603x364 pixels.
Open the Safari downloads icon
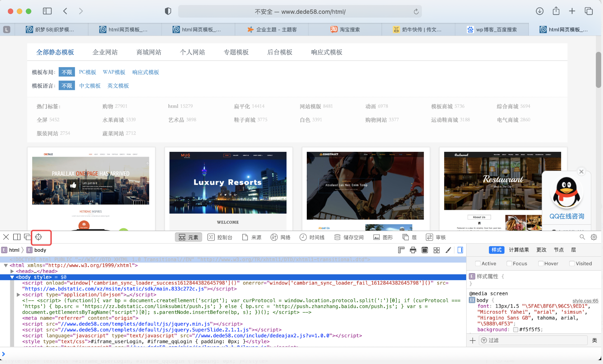[x=539, y=11]
